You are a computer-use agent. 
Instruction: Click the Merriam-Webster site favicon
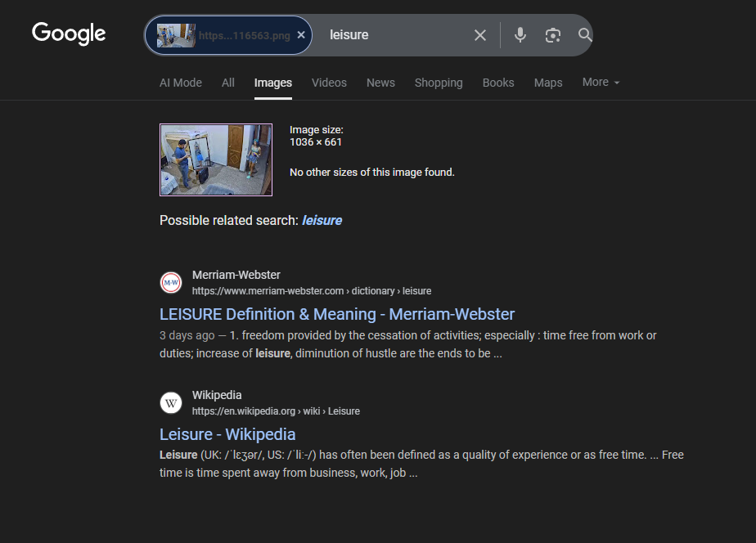(171, 282)
